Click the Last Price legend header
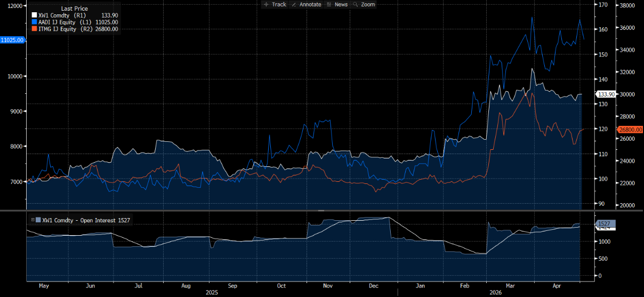644x297 pixels. (74, 9)
